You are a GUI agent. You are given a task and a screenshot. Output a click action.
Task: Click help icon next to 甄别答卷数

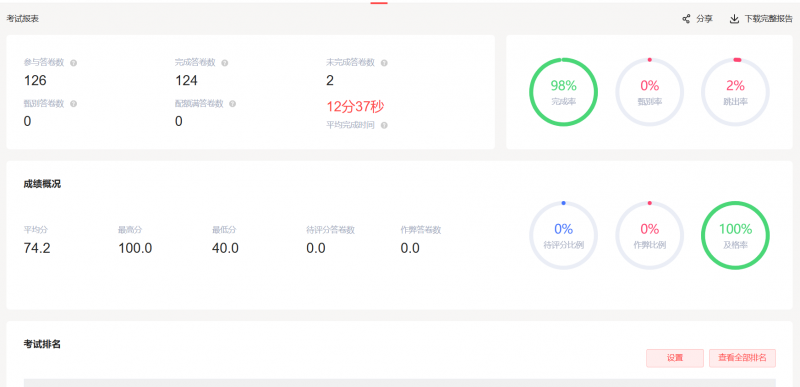pos(73,104)
